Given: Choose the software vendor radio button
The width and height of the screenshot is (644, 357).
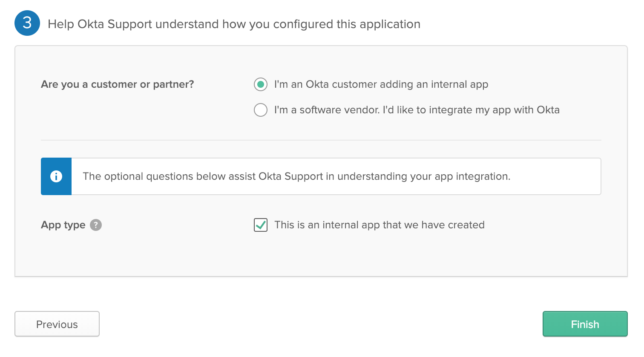Looking at the screenshot, I should (261, 110).
